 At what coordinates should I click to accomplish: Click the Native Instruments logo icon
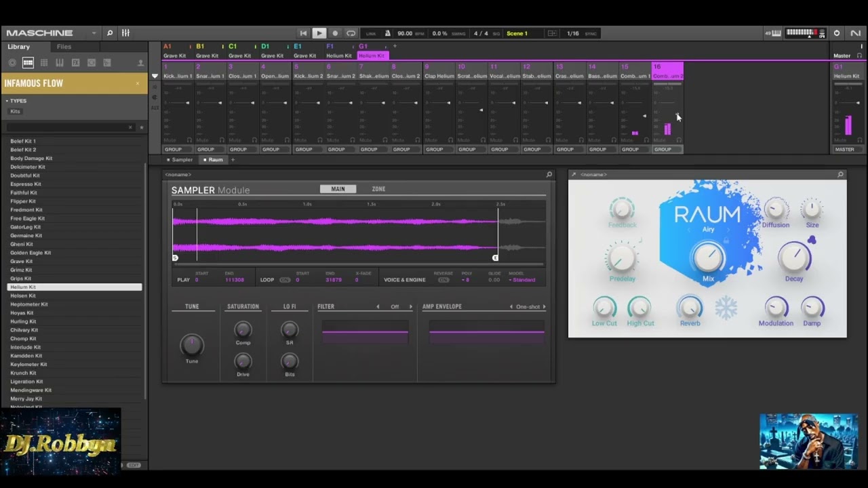pyautogui.click(x=855, y=33)
